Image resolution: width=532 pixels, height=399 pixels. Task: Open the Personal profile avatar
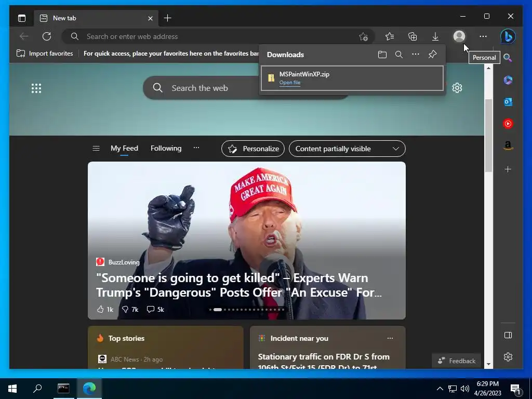(x=459, y=36)
